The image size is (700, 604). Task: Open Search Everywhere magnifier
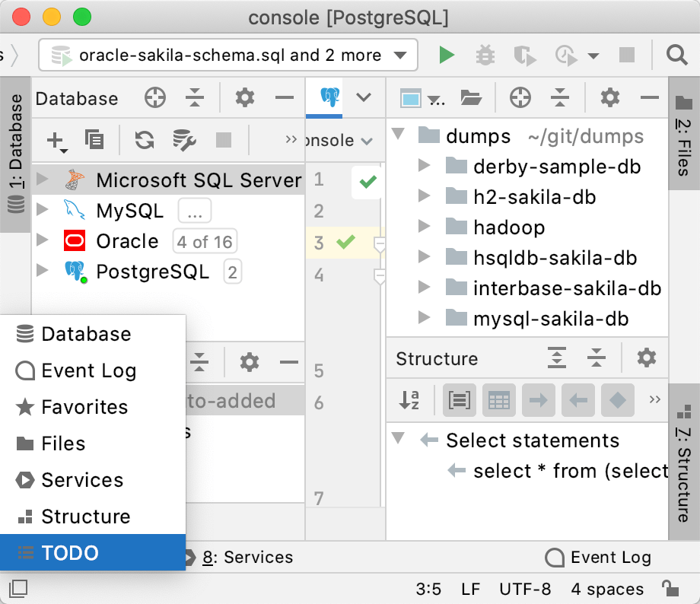click(x=676, y=56)
